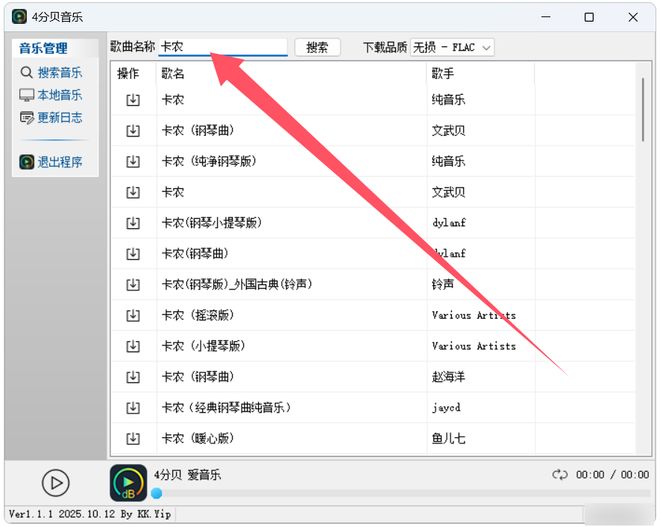The image size is (660, 527).
Task: Download 卡农 (经典钢琴曲纯音乐) by jaycd
Action: click(133, 408)
